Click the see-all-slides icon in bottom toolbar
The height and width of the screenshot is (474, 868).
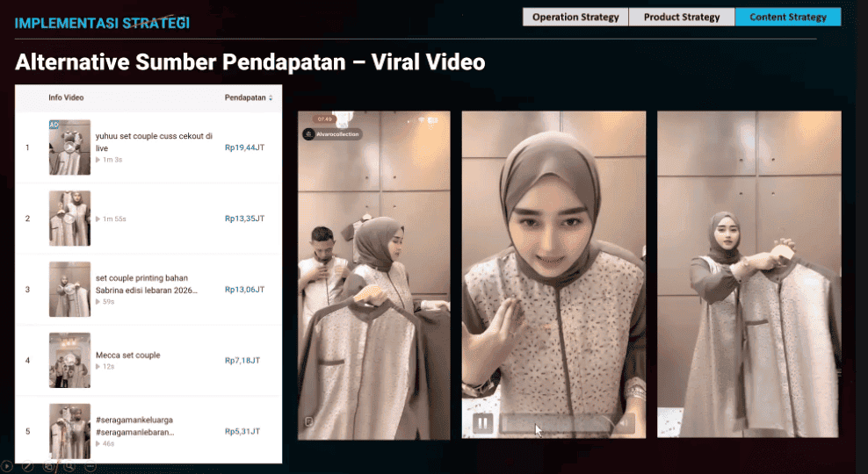click(49, 466)
